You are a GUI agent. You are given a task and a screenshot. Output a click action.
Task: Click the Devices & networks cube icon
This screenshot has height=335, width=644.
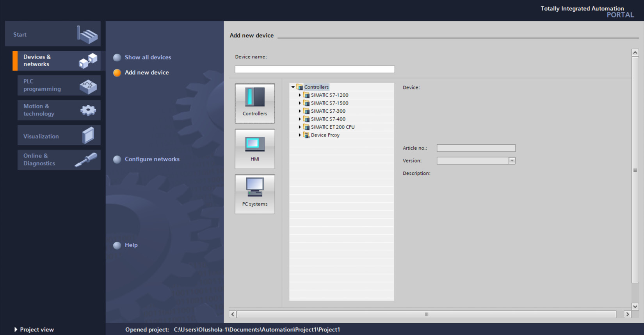88,61
